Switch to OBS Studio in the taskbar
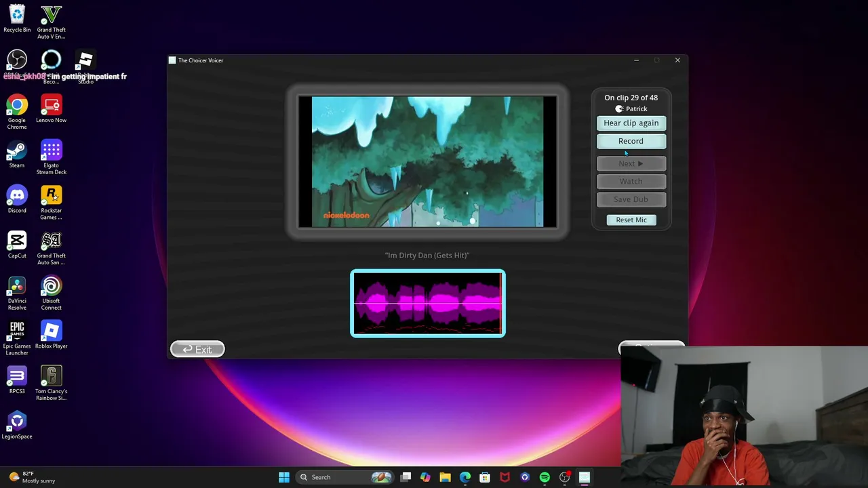This screenshot has height=488, width=868. [564, 477]
